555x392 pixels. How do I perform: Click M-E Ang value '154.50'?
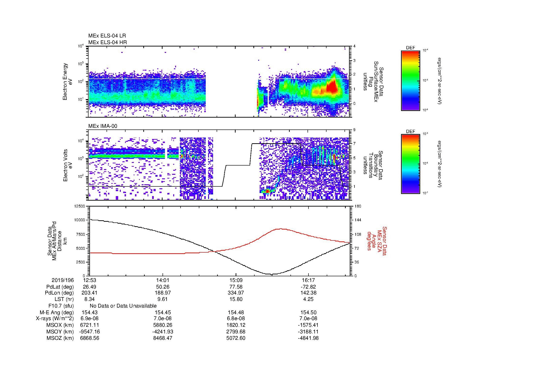[308, 313]
